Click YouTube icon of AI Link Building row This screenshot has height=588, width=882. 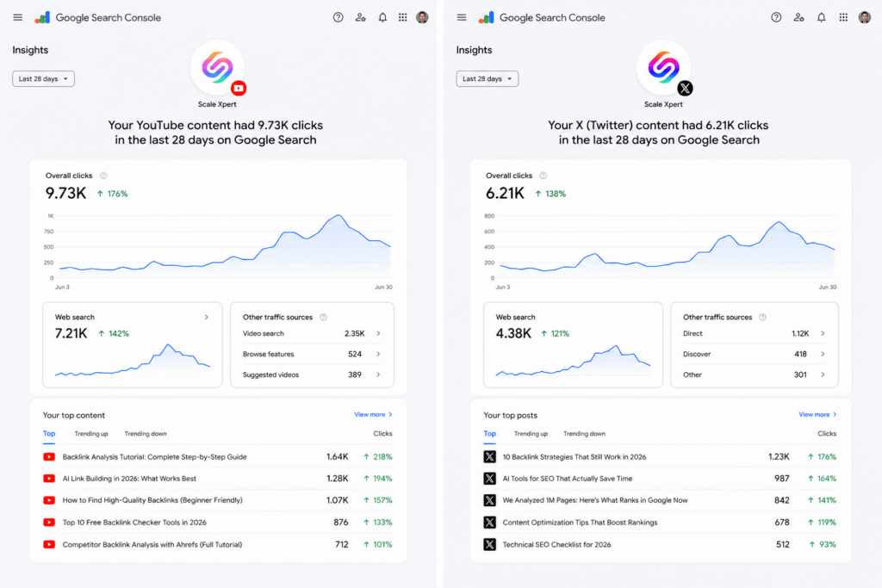coord(49,479)
